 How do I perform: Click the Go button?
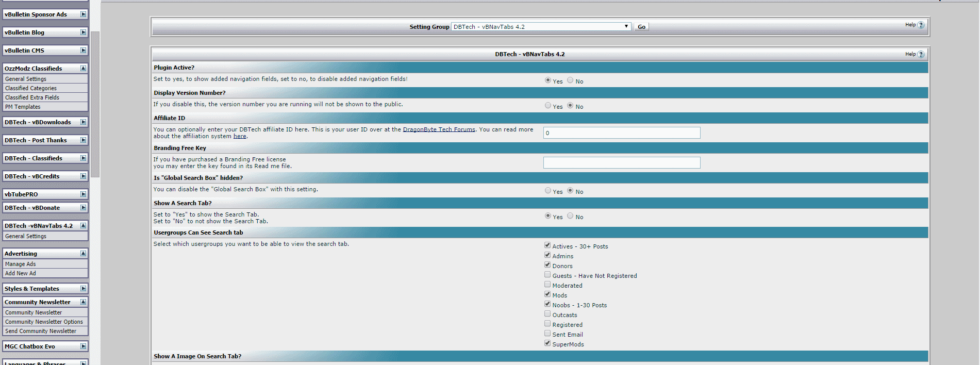(641, 27)
